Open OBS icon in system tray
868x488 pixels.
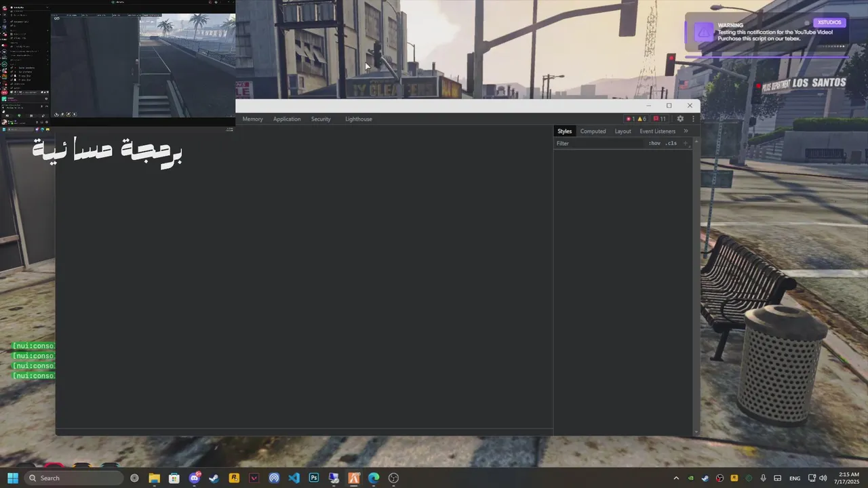[719, 478]
